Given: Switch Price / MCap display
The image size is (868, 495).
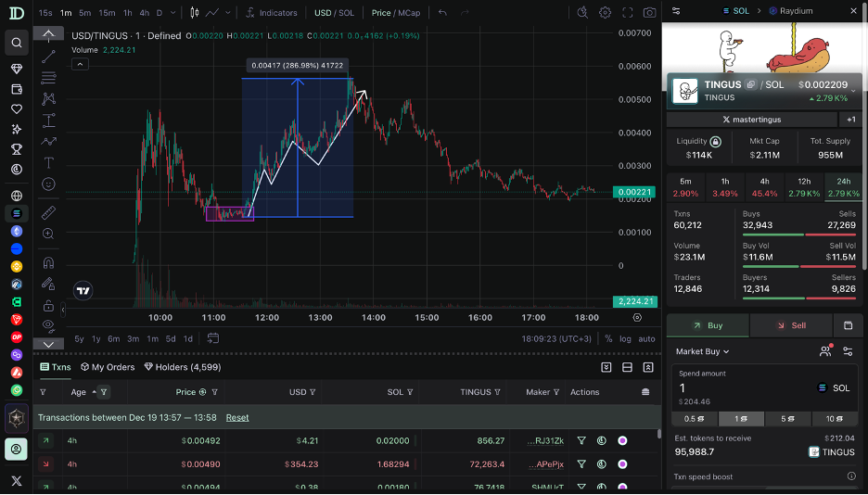Looking at the screenshot, I should 395,13.
